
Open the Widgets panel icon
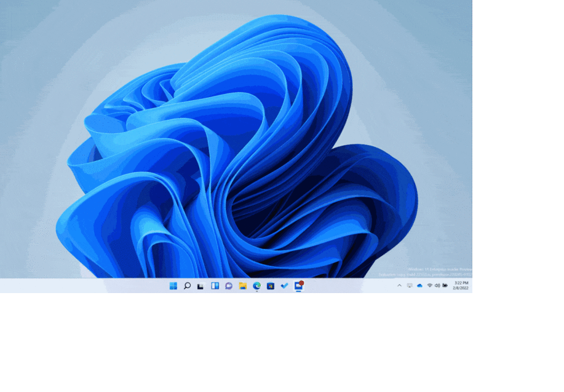[x=215, y=286]
